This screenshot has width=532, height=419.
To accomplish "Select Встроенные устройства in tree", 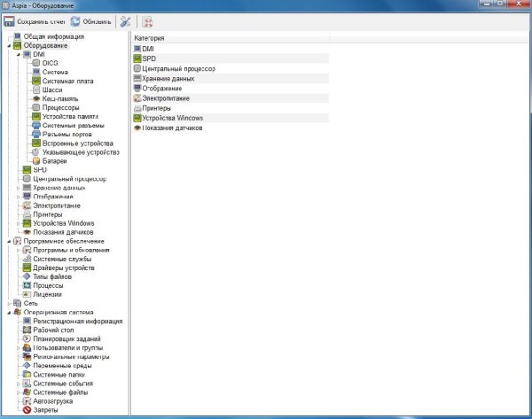I will pyautogui.click(x=78, y=144).
